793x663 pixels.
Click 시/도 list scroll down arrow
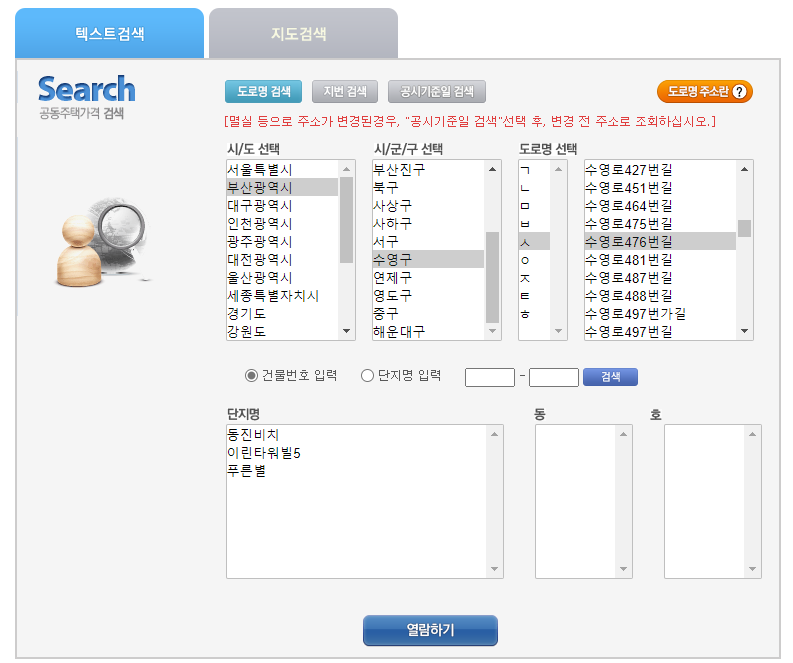coord(346,331)
